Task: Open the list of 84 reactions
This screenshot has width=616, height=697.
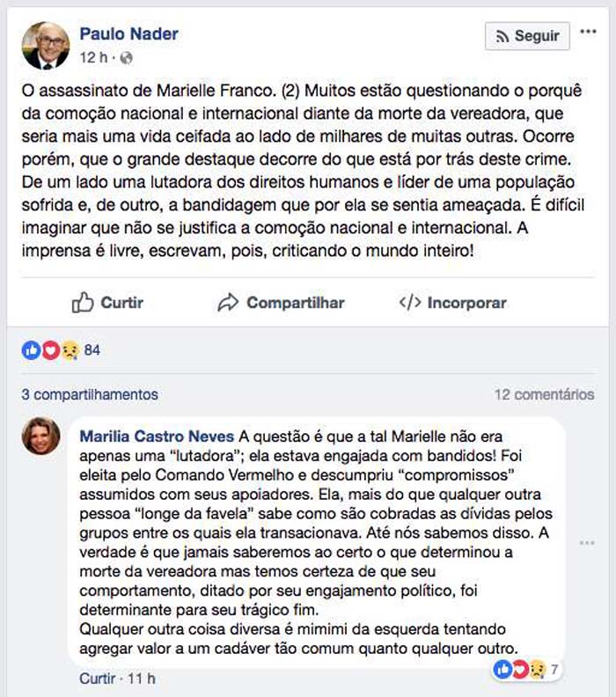Action: pyautogui.click(x=92, y=350)
